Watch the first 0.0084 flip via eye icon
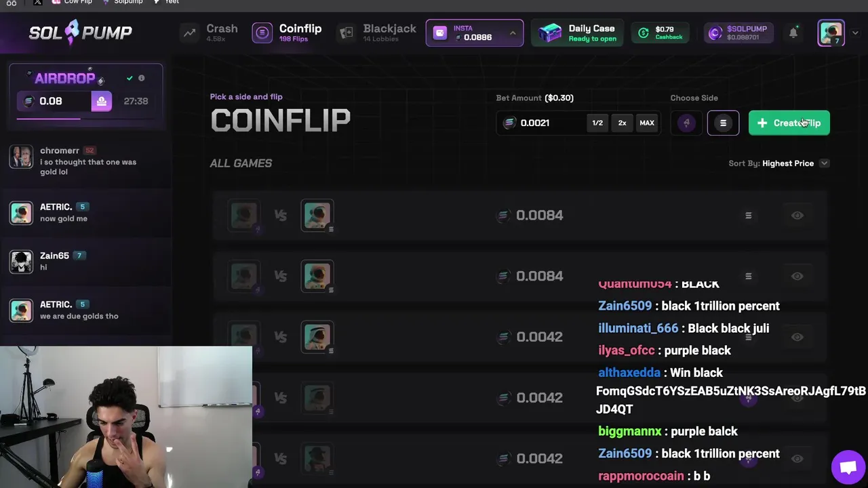Viewport: 868px width, 488px height. click(x=797, y=216)
